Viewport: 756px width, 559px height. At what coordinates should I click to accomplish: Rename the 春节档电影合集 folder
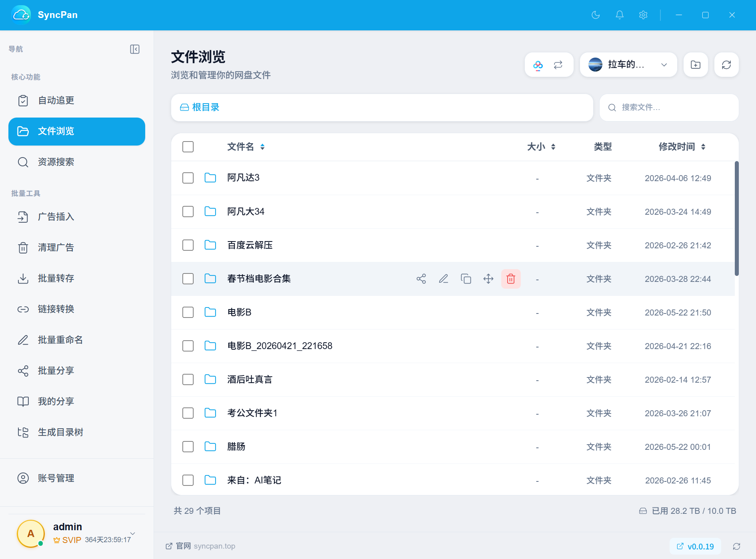[444, 279]
